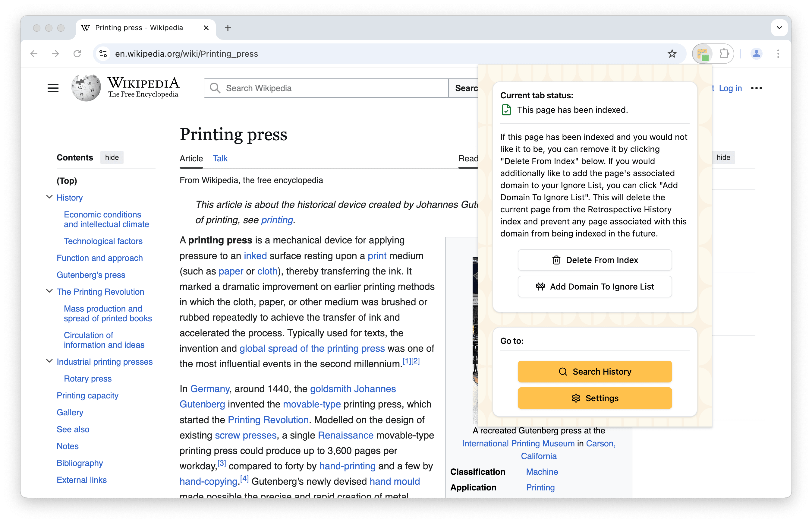This screenshot has height=523, width=812.
Task: Close the Printing press tab
Action: [x=206, y=28]
